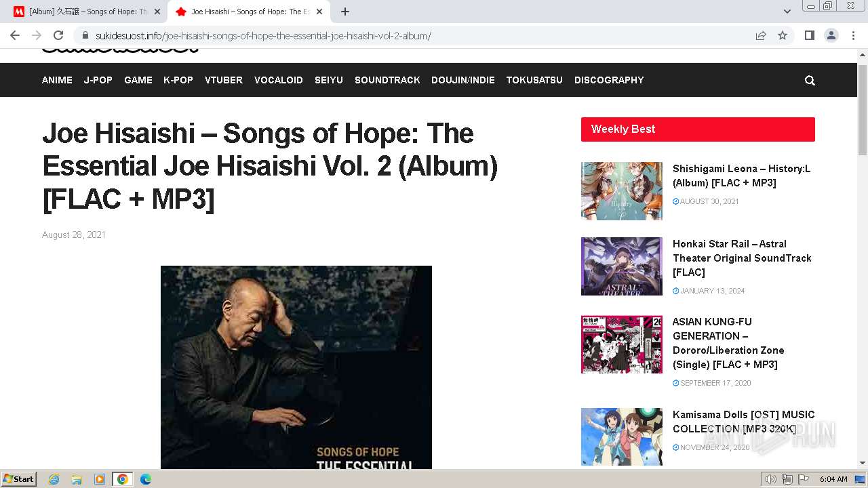The width and height of the screenshot is (868, 488).
Task: Open the Chrome three-dot menu
Action: pyautogui.click(x=852, y=35)
